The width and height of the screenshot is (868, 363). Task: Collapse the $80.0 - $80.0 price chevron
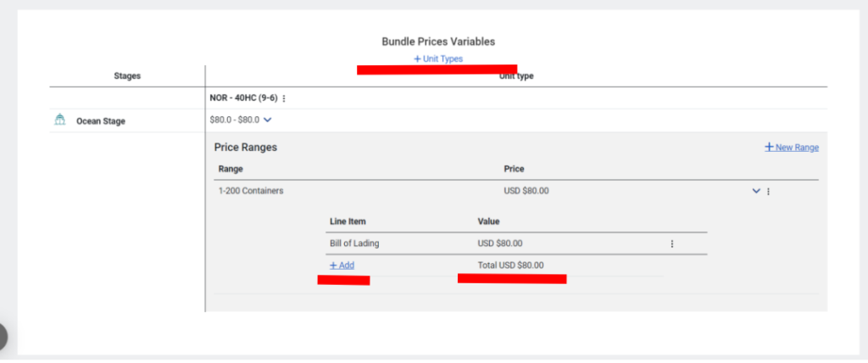[267, 120]
